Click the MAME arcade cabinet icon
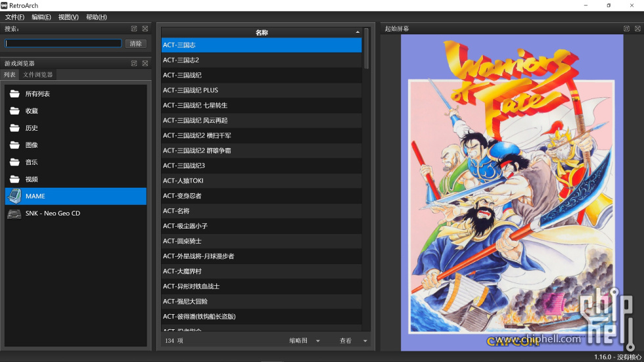Image resolution: width=644 pixels, height=362 pixels. [14, 196]
